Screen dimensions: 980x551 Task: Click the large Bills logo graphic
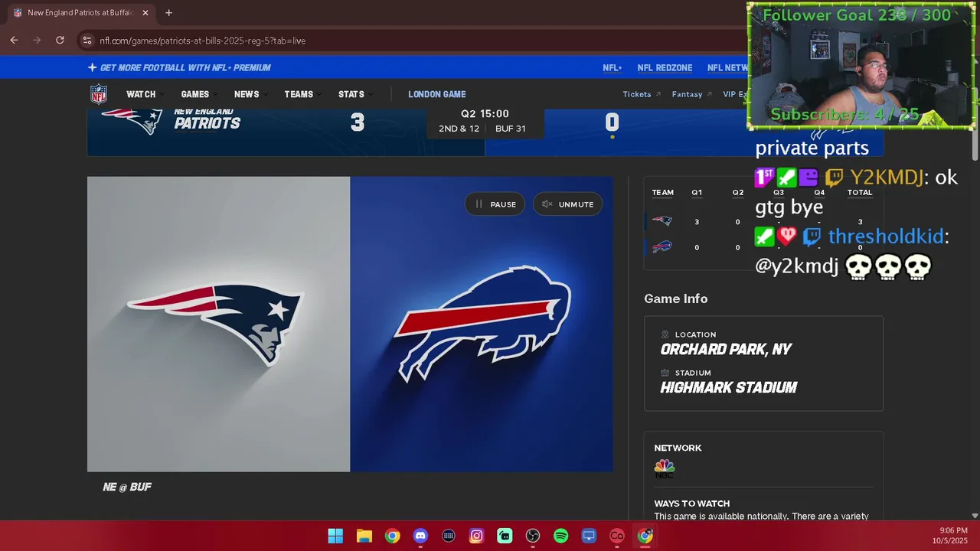pos(482,324)
